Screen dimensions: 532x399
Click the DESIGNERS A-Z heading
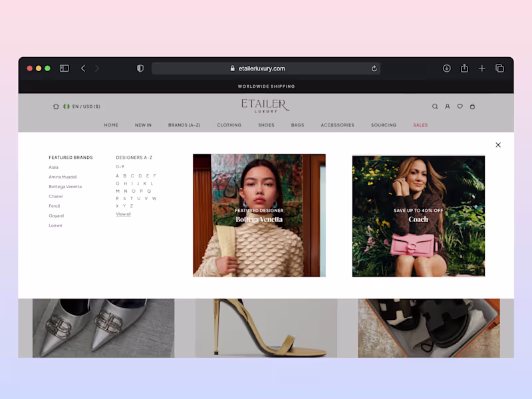134,158
